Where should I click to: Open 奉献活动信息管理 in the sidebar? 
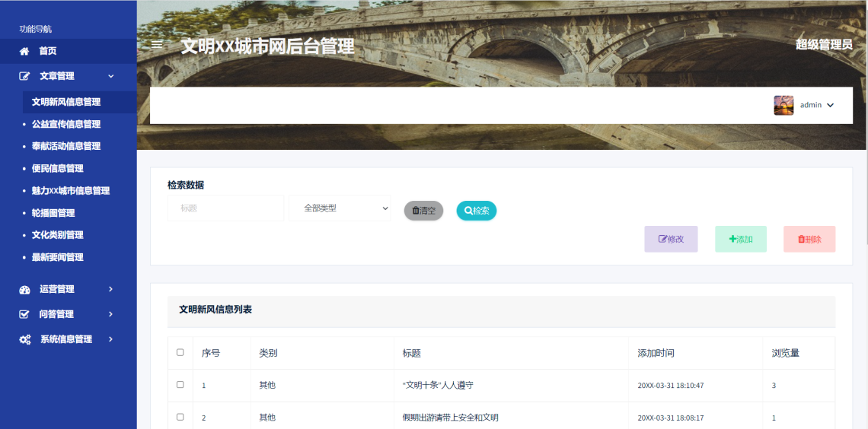[66, 147]
